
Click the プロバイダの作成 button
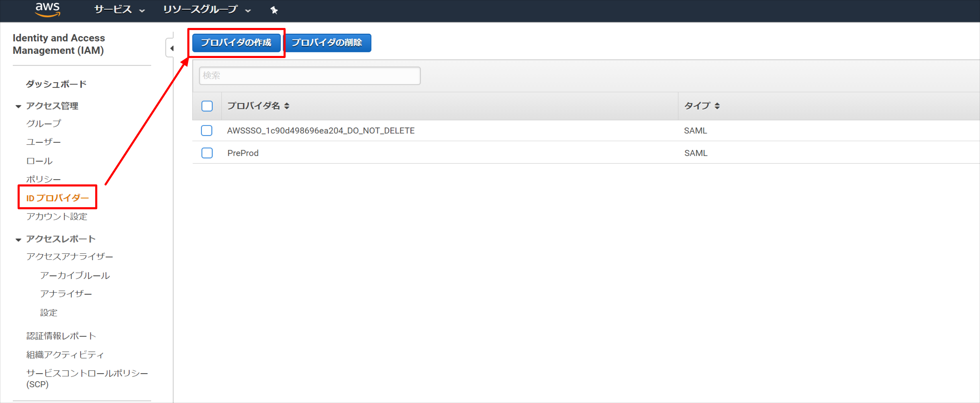(236, 43)
